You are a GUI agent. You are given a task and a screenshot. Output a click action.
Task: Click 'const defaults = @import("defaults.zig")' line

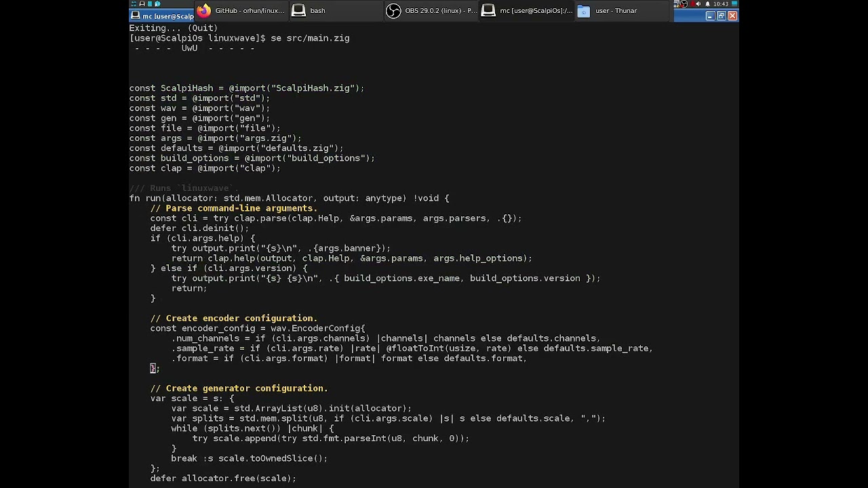point(237,148)
